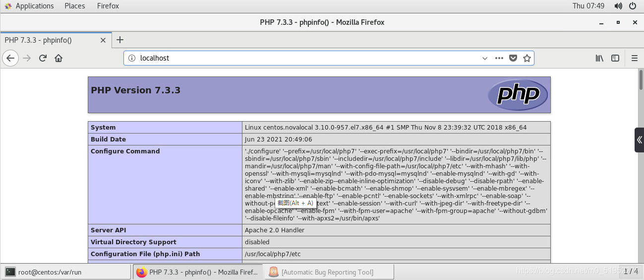Click the 1 / 4 workspace switcher
The height and width of the screenshot is (280, 644).
(631, 271)
